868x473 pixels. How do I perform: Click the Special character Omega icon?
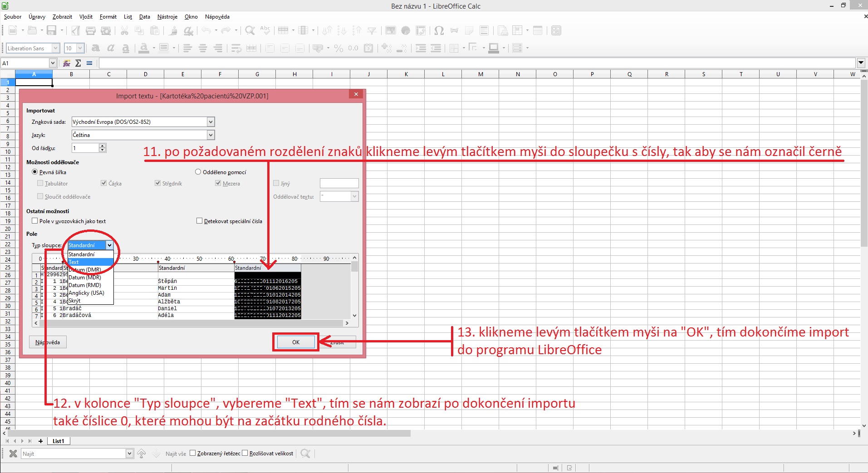(x=439, y=30)
